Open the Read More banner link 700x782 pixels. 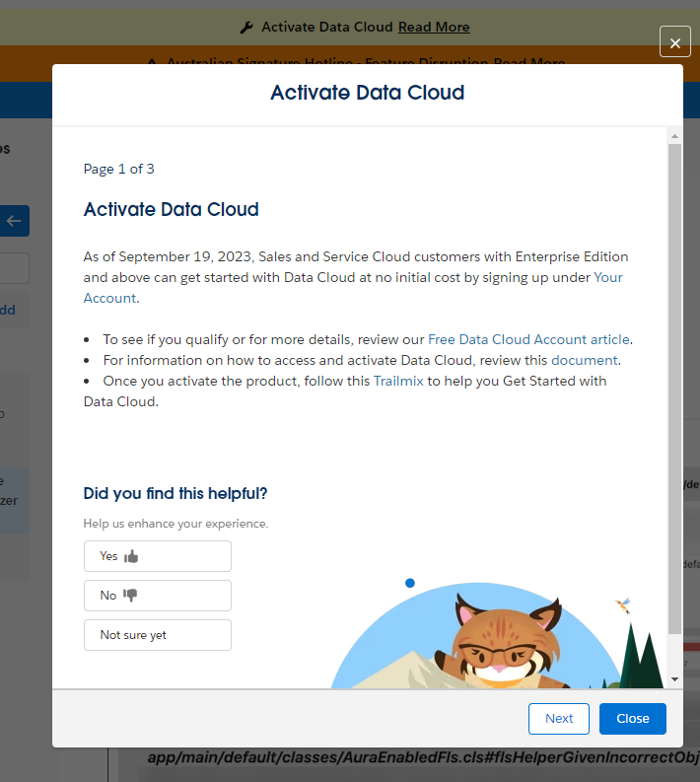[434, 27]
